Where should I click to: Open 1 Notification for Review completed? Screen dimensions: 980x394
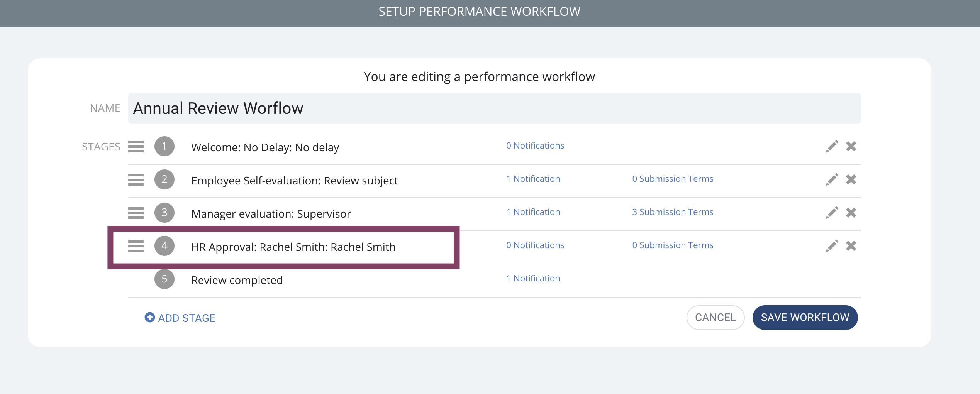(533, 278)
